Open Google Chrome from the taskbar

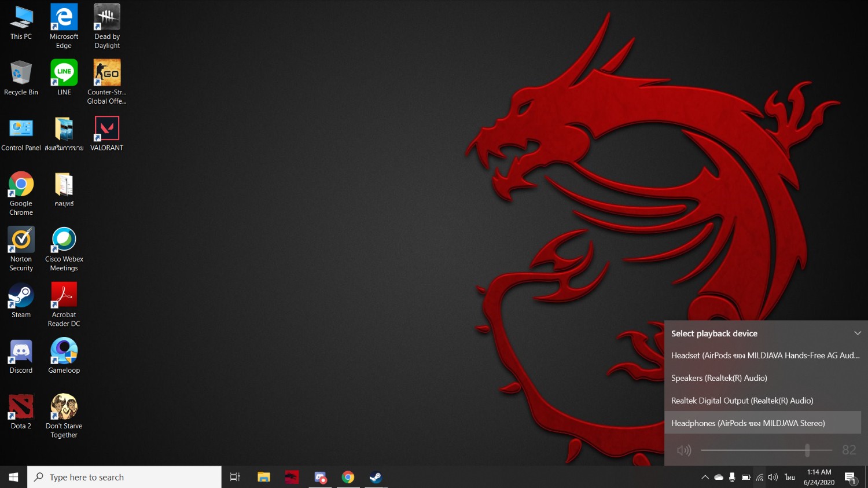pyautogui.click(x=348, y=477)
